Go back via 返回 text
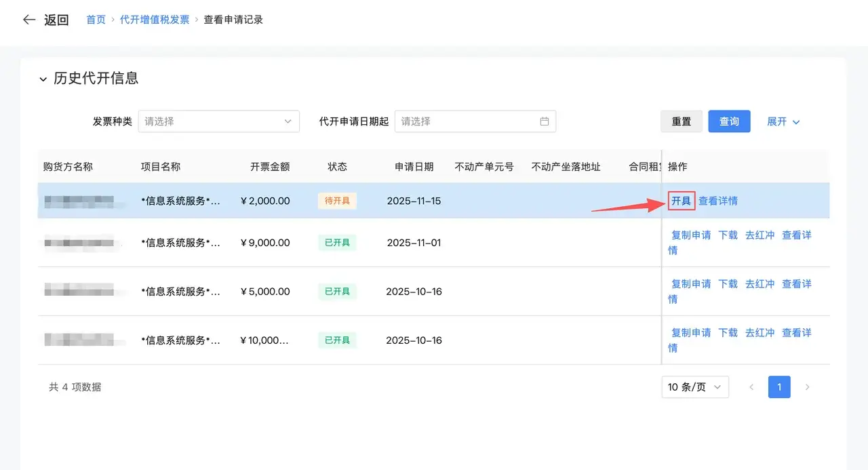 click(57, 20)
